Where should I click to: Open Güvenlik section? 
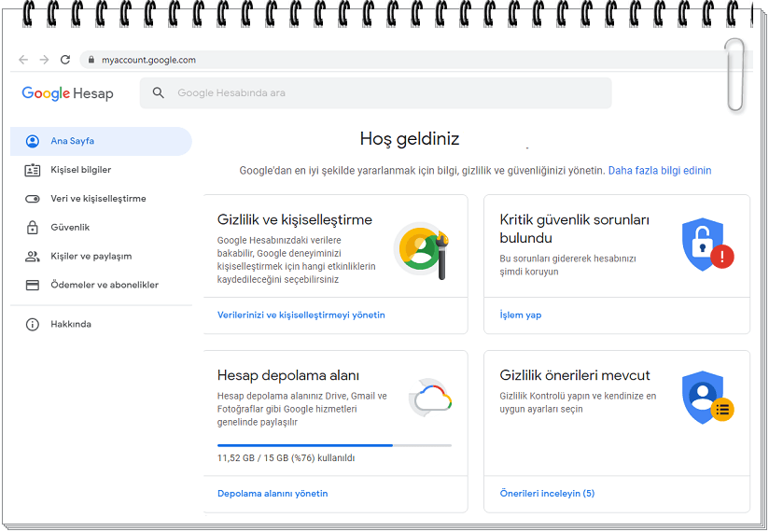click(x=101, y=228)
